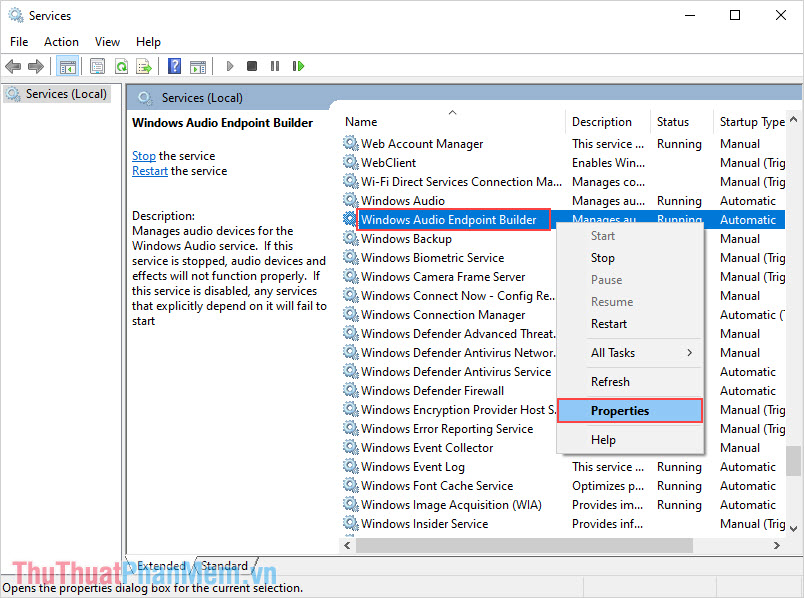The width and height of the screenshot is (804, 598).
Task: Click the Back navigation arrow icon
Action: coord(13,66)
